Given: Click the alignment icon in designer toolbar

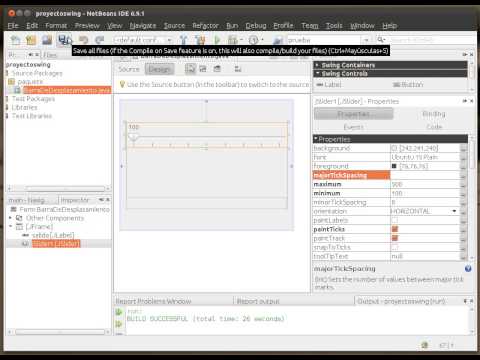Looking at the screenshot, I should pyautogui.click(x=238, y=69).
